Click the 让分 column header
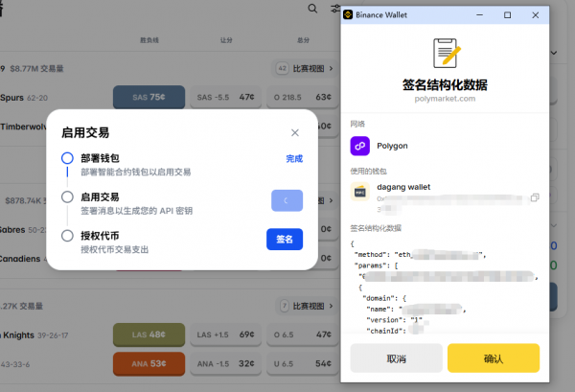This screenshot has height=392, width=575. coord(226,40)
